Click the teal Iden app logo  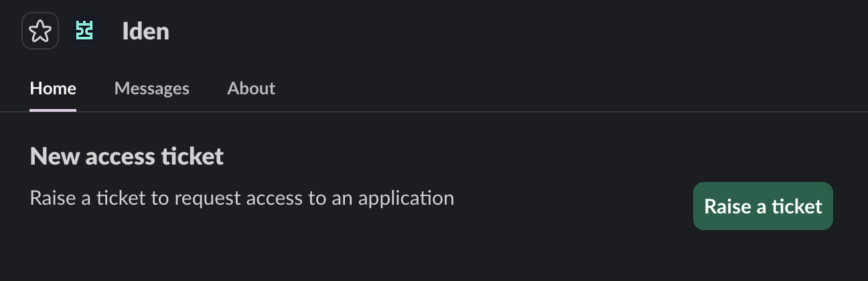click(x=84, y=31)
